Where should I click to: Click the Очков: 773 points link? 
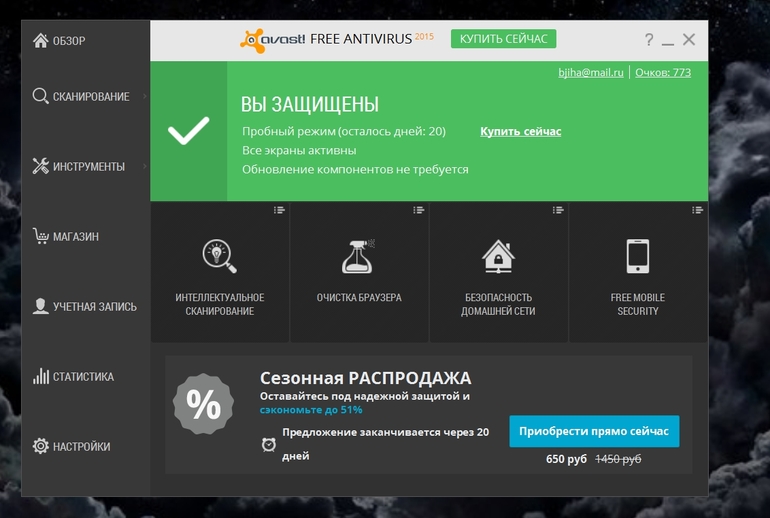663,73
